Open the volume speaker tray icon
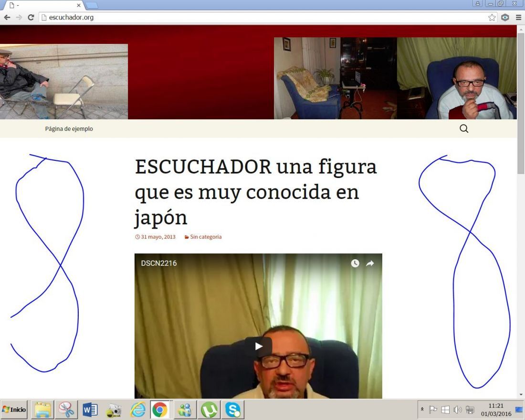This screenshot has width=525, height=420. (457, 409)
